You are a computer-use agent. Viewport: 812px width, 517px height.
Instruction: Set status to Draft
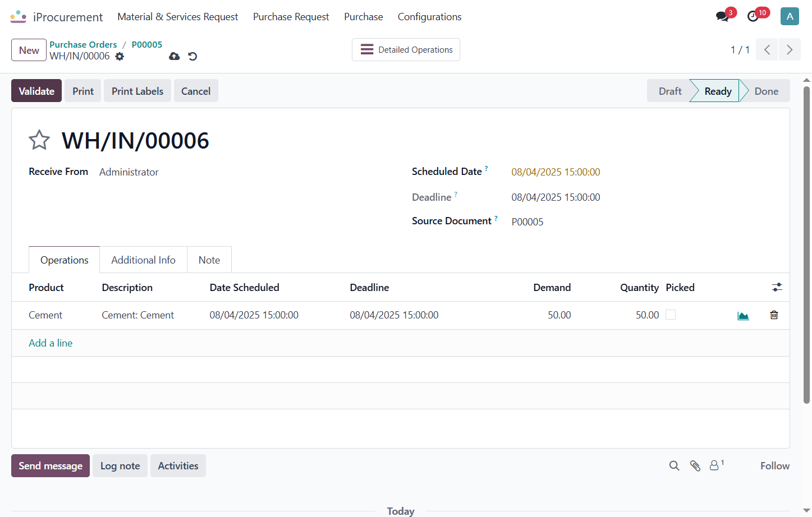(669, 91)
